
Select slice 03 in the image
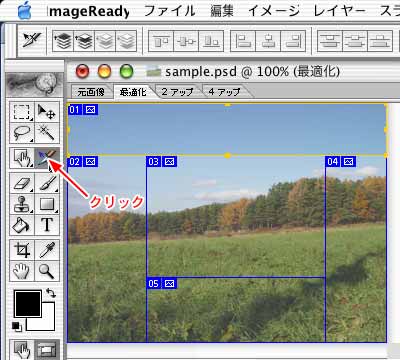click(236, 217)
